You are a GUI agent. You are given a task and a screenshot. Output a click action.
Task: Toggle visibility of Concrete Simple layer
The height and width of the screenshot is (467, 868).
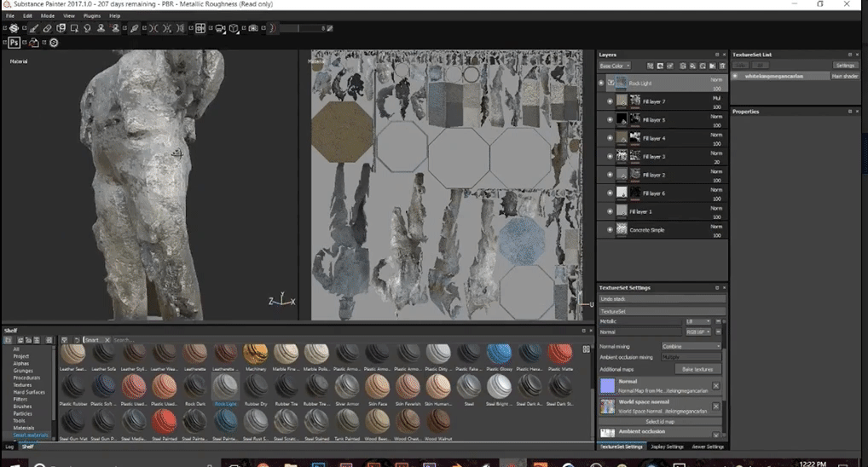(x=610, y=230)
